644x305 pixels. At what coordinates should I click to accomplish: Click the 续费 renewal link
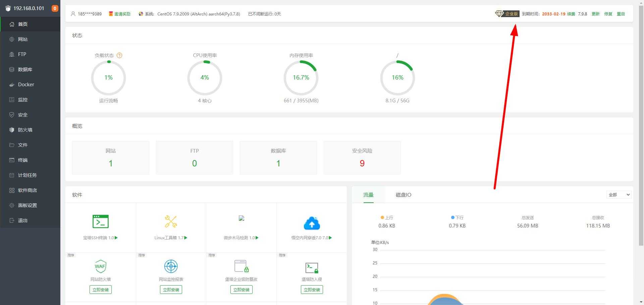click(x=571, y=14)
